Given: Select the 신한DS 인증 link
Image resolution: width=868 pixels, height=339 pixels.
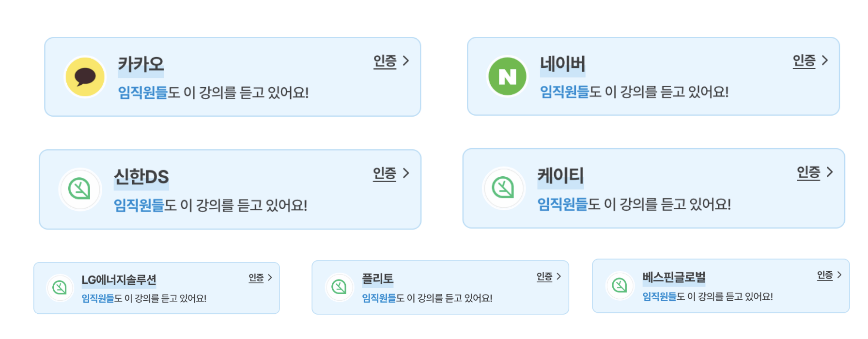Looking at the screenshot, I should (x=385, y=173).
